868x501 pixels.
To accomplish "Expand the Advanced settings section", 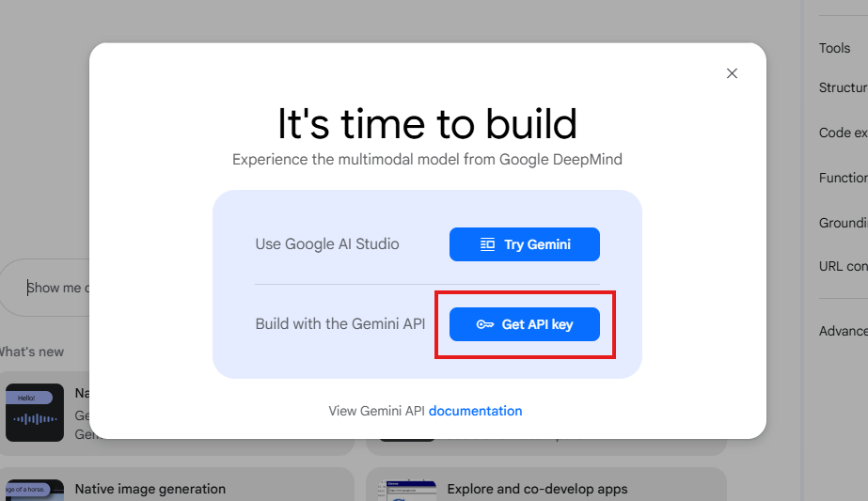I will point(843,331).
